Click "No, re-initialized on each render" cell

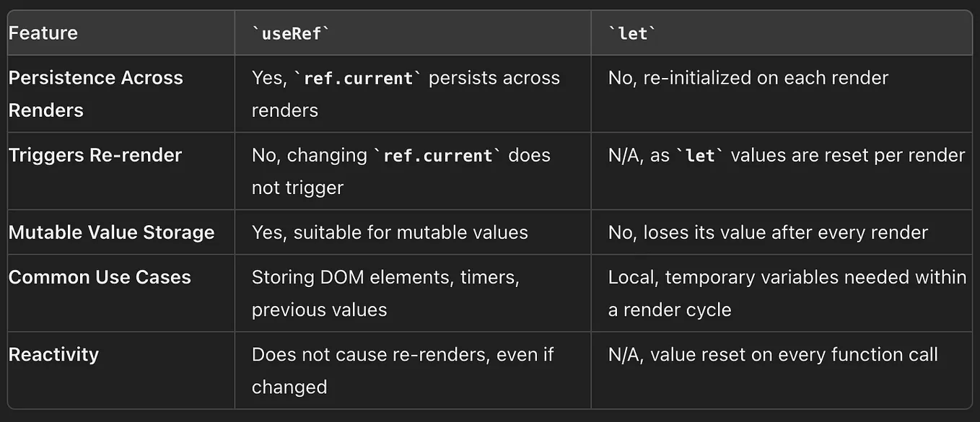(x=748, y=78)
